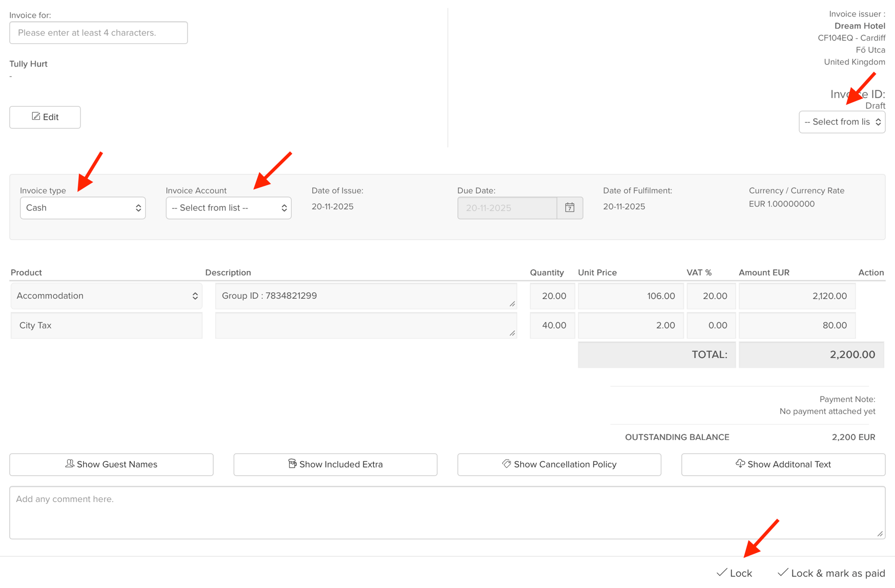Click the Group ID description text area
895x588 pixels.
[x=366, y=296]
